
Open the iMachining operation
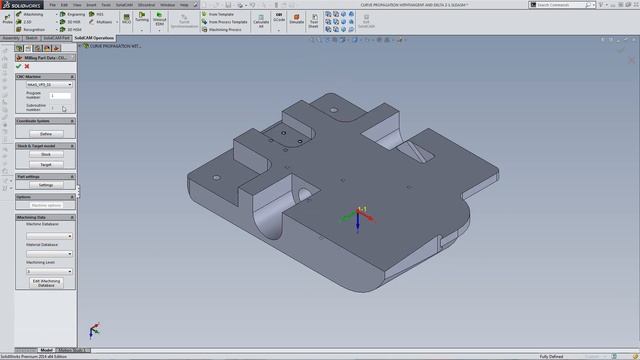click(x=30, y=14)
